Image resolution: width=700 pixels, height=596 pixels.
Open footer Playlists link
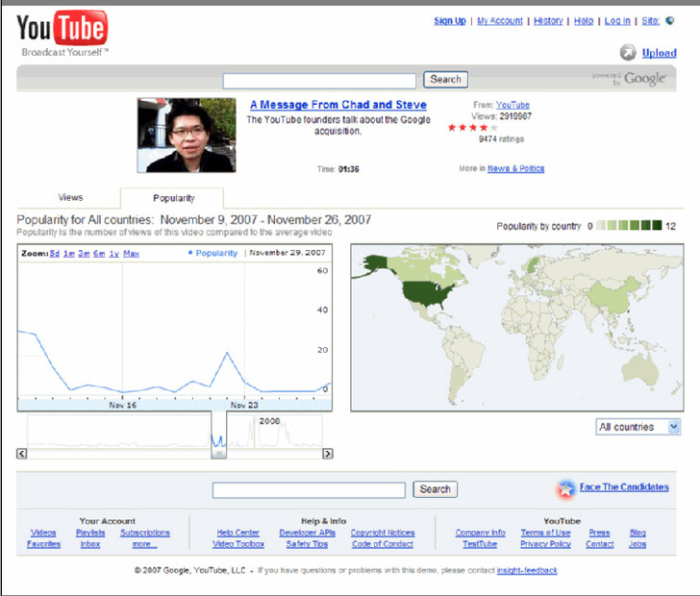click(90, 533)
